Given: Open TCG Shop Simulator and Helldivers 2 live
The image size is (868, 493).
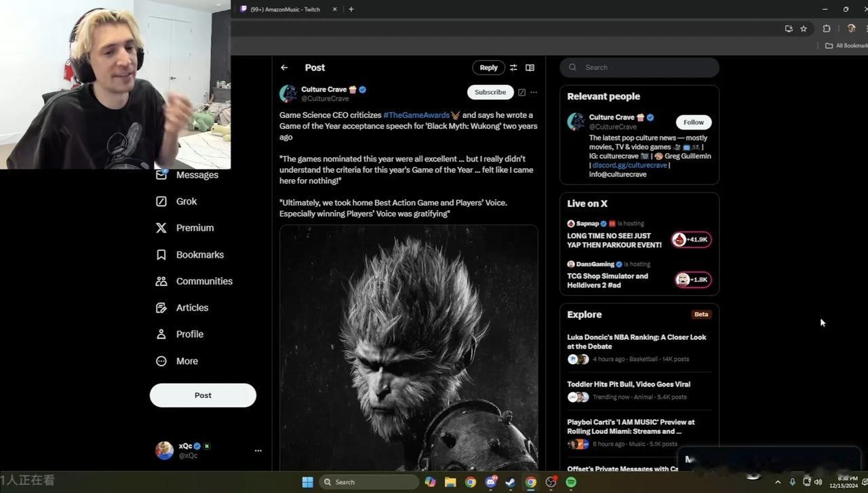Looking at the screenshot, I should coord(608,281).
